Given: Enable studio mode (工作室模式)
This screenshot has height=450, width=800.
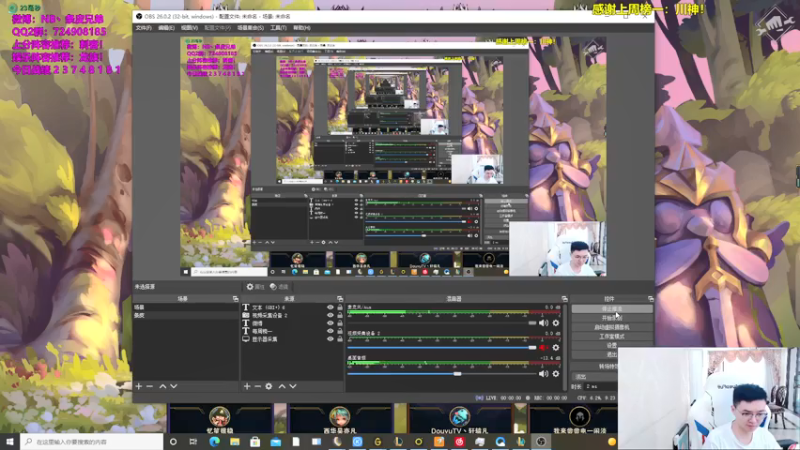Looking at the screenshot, I should [612, 336].
